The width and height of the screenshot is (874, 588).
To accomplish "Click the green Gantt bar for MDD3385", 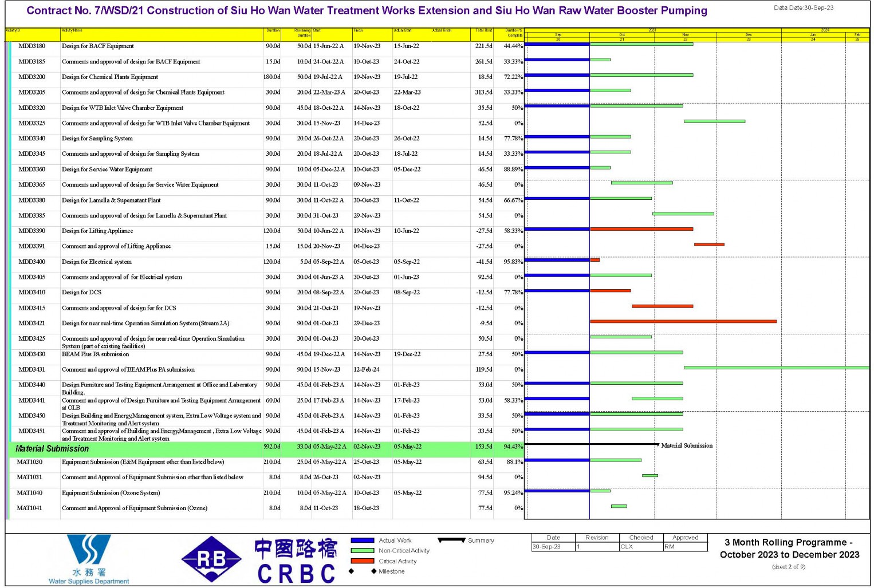I will 683,214.
